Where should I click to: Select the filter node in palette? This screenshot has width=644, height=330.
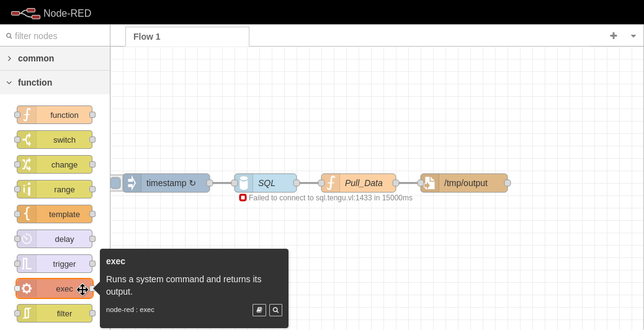[x=55, y=314]
